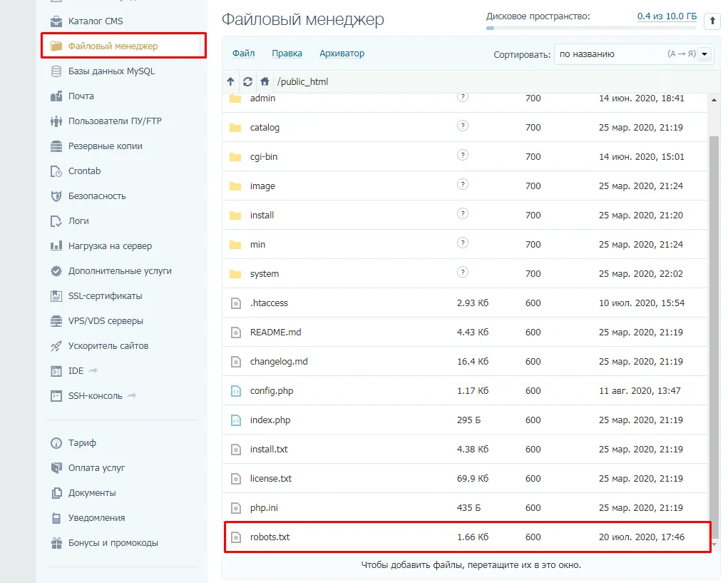The image size is (728, 583).
Task: Click the upload arrow button near disk space
Action: [712, 21]
